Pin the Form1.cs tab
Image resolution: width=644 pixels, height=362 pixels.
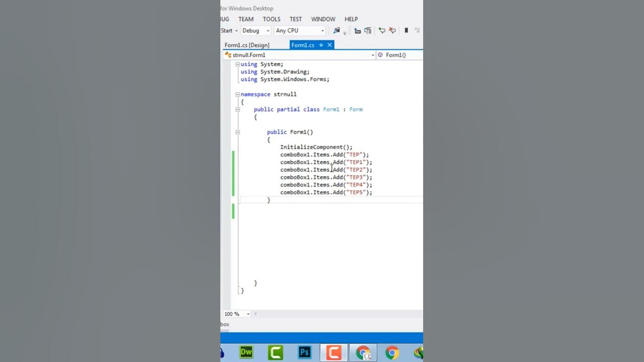[321, 45]
